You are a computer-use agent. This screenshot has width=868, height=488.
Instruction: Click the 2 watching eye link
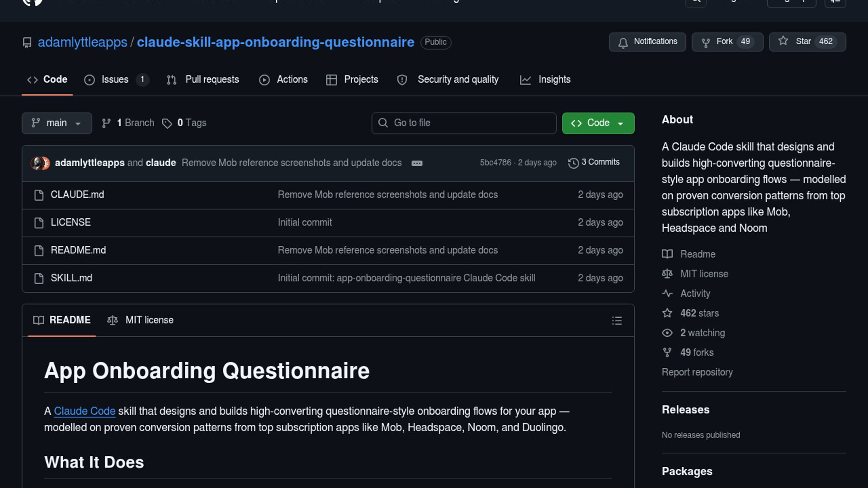click(x=702, y=333)
